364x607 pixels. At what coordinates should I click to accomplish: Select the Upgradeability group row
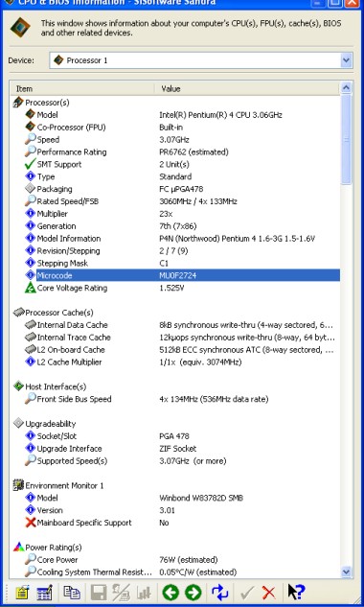[175, 424]
